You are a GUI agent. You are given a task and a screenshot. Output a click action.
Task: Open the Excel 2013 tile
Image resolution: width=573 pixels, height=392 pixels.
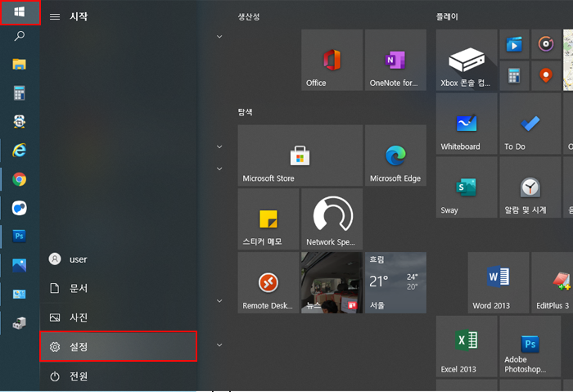pos(467,346)
